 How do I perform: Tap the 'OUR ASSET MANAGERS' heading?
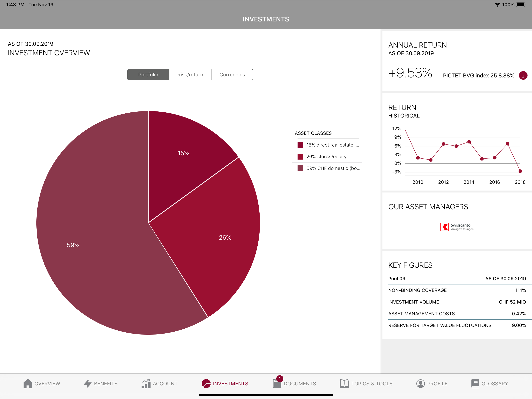pyautogui.click(x=428, y=207)
